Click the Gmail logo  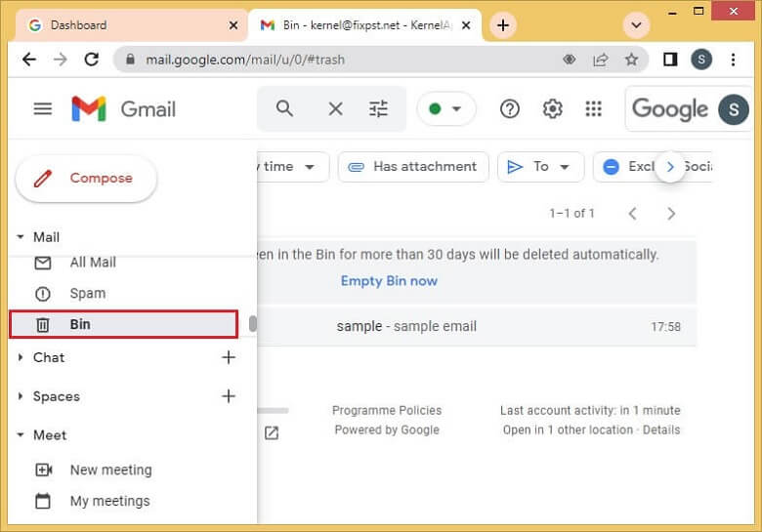point(123,108)
